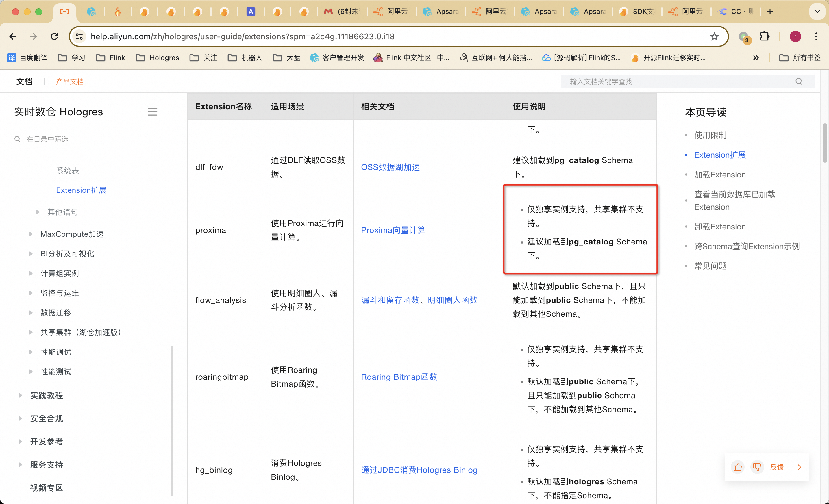Click the page vertical scrollbar thumb
The height and width of the screenshot is (504, 829).
(x=825, y=143)
